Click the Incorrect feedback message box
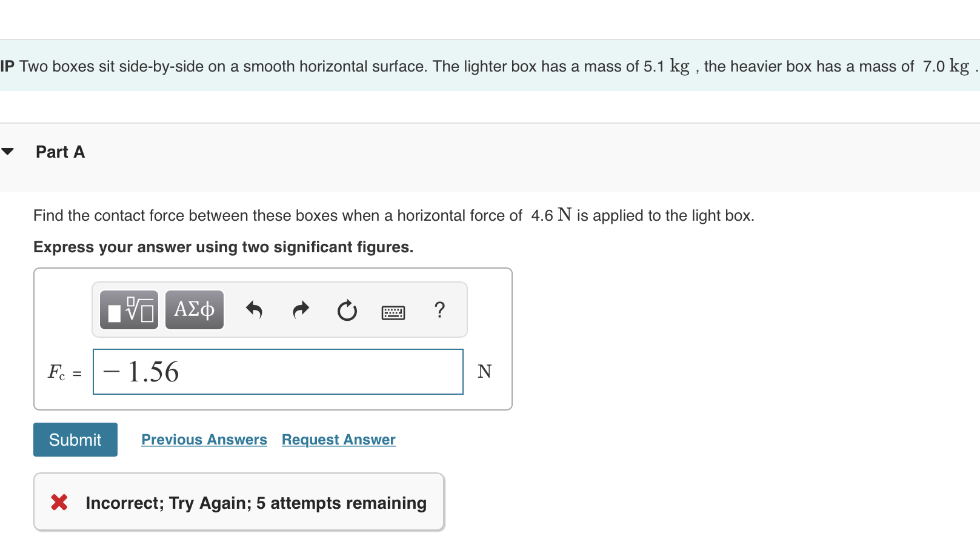The height and width of the screenshot is (550, 980). (x=239, y=502)
